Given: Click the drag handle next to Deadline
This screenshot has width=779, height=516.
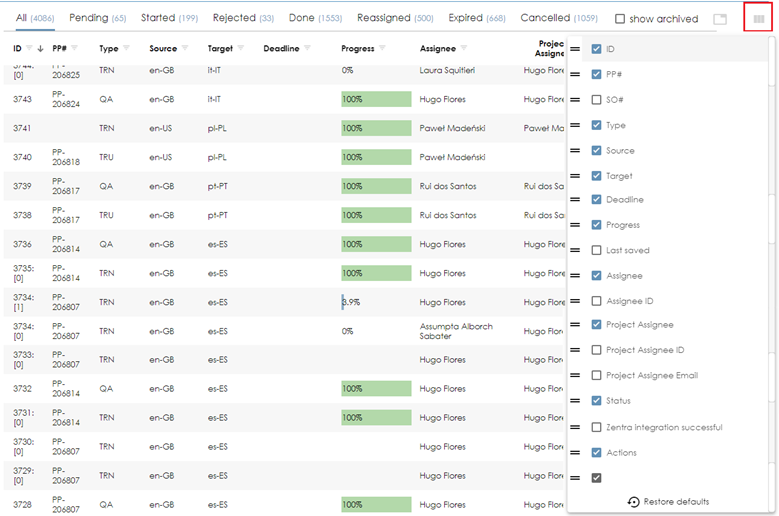Looking at the screenshot, I should [x=575, y=200].
